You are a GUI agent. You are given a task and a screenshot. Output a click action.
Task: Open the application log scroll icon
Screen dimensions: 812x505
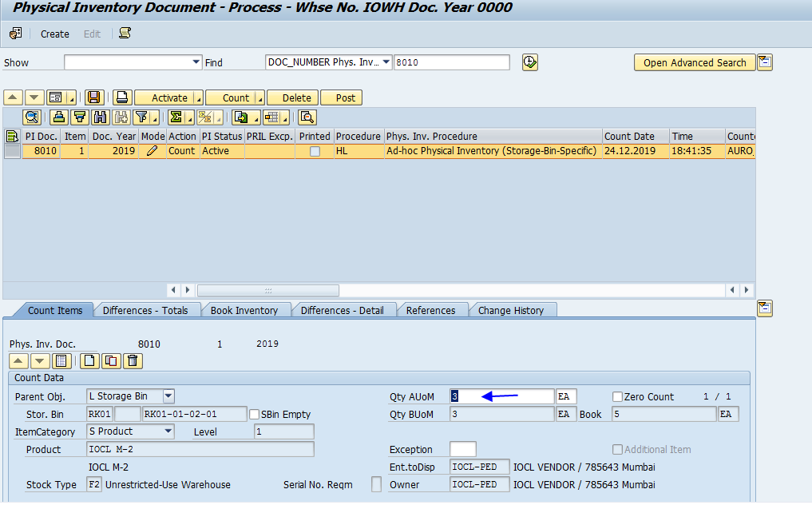point(125,34)
